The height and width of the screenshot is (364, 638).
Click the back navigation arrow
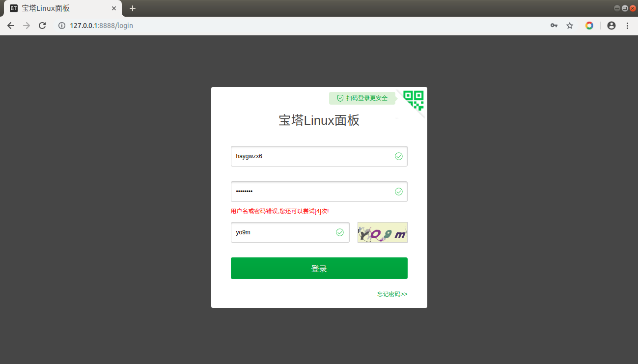tap(11, 26)
